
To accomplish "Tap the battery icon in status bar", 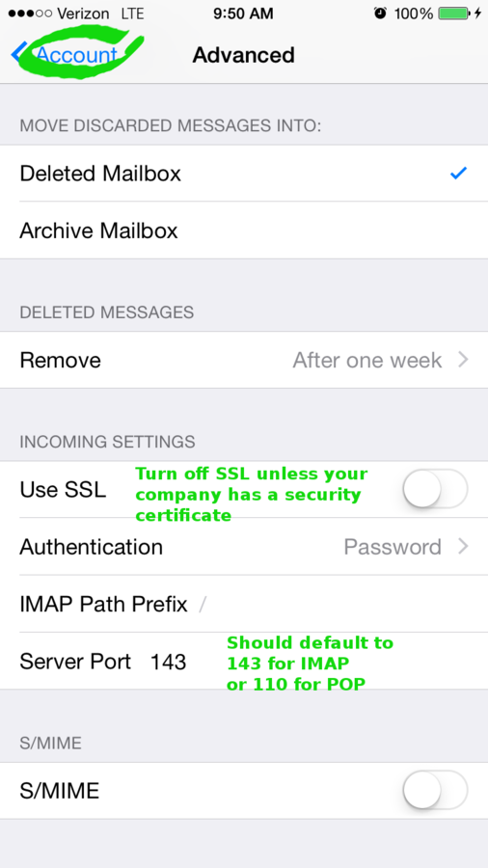I will point(453,14).
